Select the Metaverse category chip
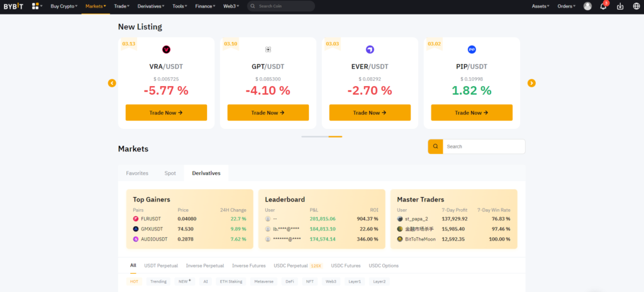The image size is (644, 292). pos(264,281)
